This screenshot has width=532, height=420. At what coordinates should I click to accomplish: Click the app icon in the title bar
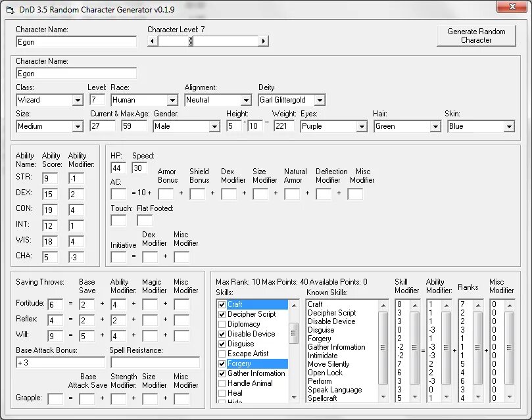click(x=10, y=10)
